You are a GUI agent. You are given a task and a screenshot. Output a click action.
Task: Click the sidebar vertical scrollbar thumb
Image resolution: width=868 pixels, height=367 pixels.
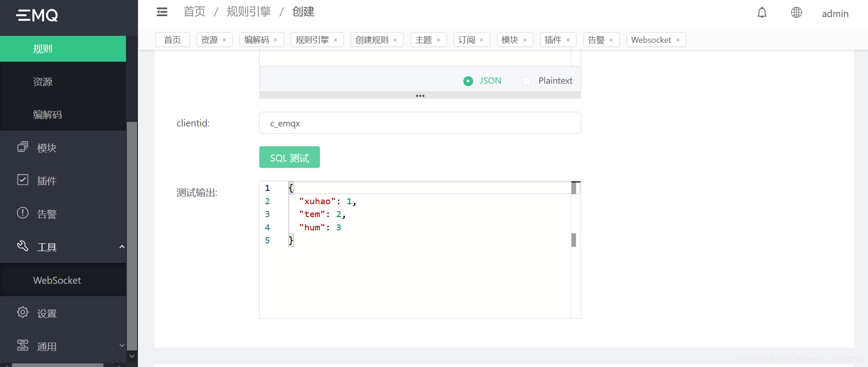pos(132,236)
